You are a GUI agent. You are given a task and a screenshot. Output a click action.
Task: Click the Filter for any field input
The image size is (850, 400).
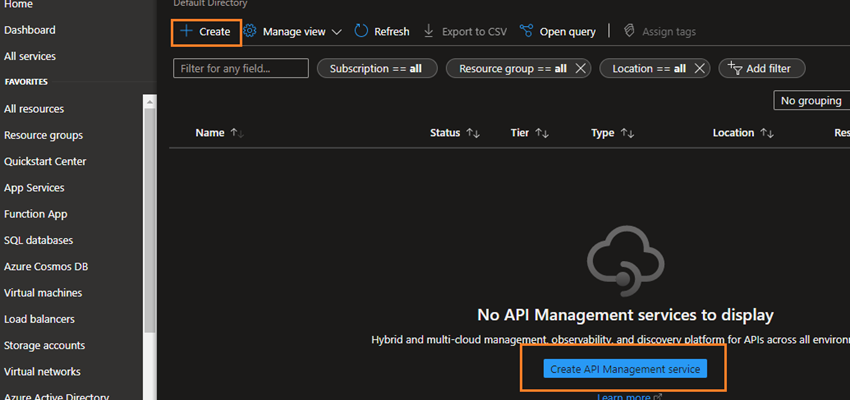click(x=241, y=68)
